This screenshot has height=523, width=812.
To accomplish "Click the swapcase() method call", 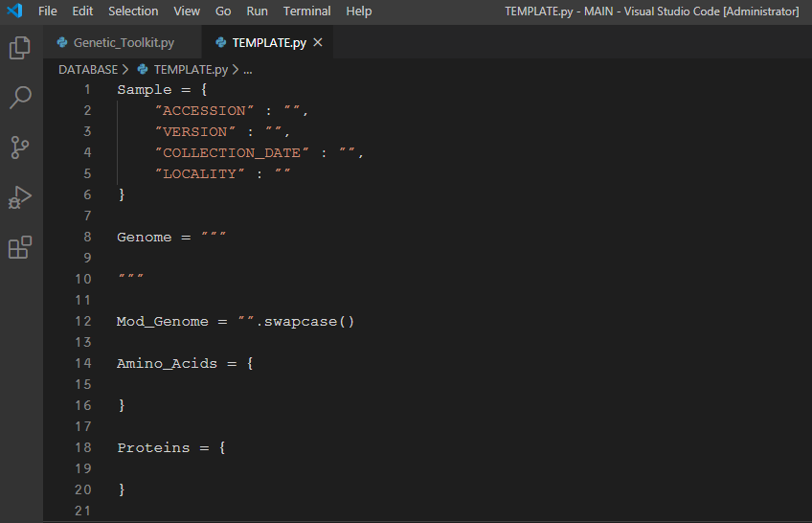I will (x=309, y=322).
